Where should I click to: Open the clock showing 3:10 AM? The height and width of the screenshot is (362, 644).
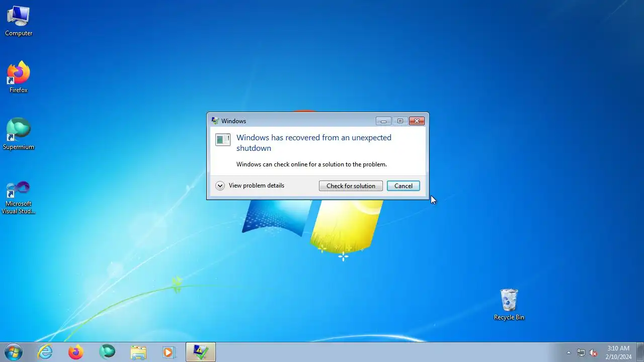(618, 352)
